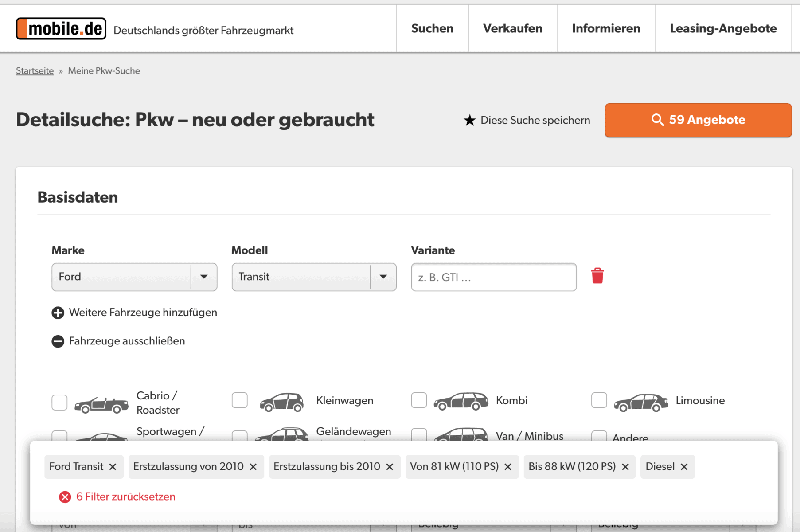800x532 pixels.
Task: Click plus icon for Weitere Fahrzeuge hinzufügen
Action: (58, 313)
